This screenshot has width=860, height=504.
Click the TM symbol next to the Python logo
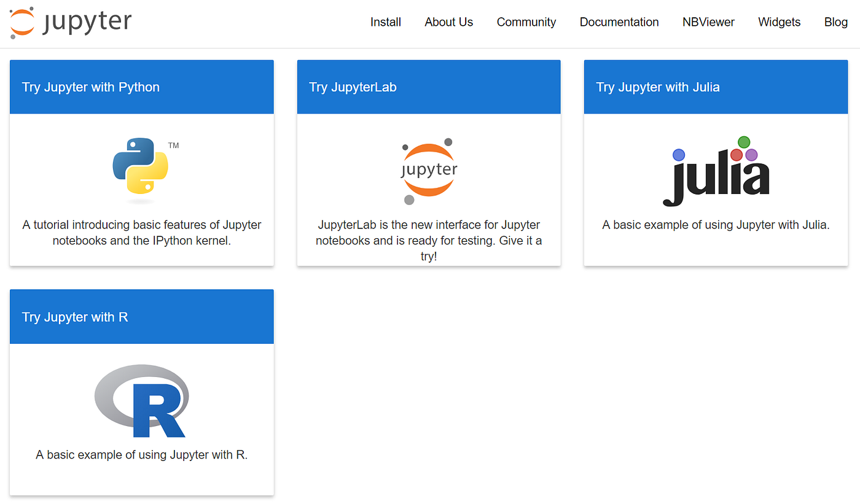tap(174, 145)
